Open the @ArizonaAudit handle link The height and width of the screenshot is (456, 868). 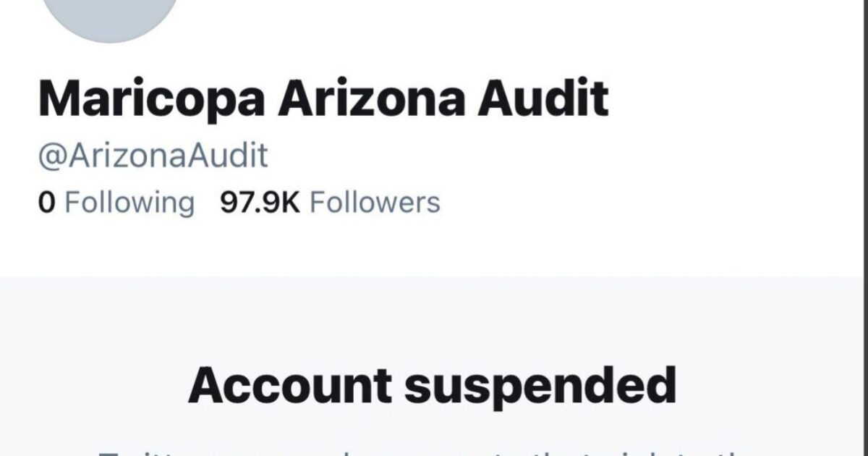click(153, 156)
